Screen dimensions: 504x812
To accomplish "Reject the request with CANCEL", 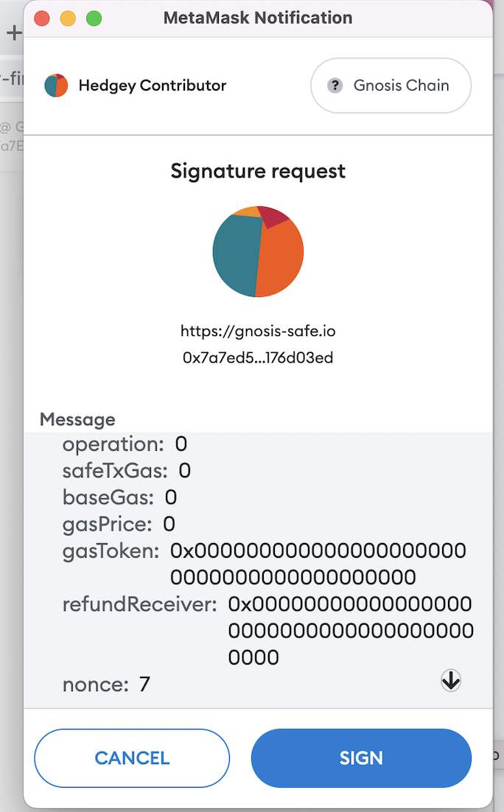I will click(132, 757).
